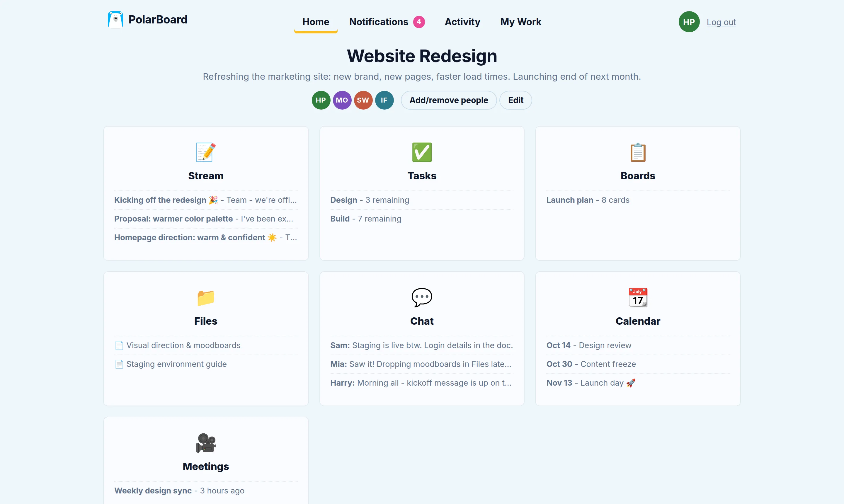Open Sam's chat message about staging
The width and height of the screenshot is (844, 504).
(x=421, y=345)
